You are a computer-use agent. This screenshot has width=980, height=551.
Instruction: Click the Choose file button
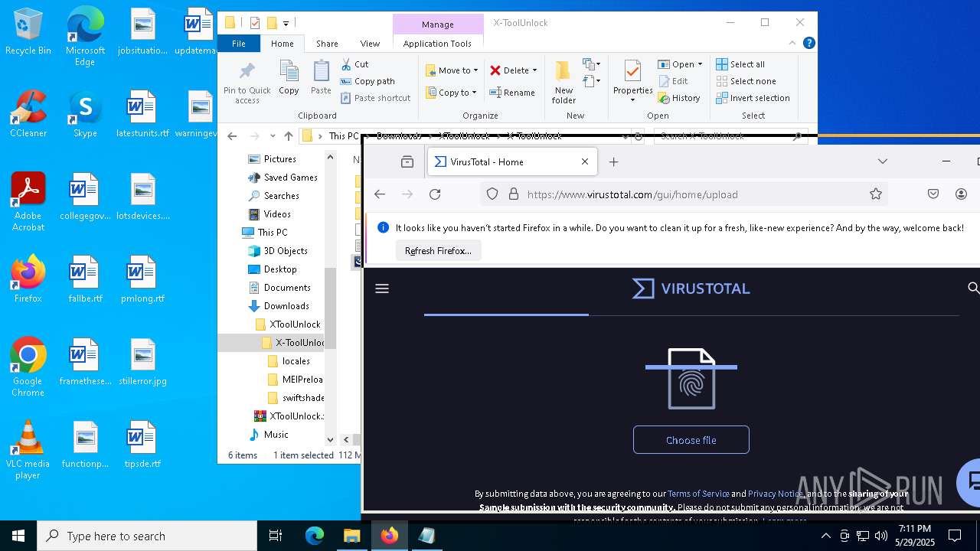pyautogui.click(x=691, y=440)
